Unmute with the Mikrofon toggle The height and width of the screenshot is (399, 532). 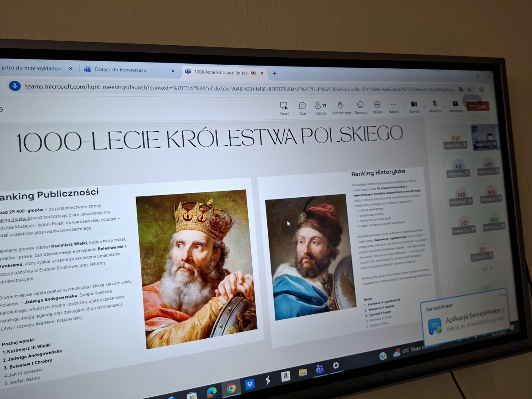434,104
